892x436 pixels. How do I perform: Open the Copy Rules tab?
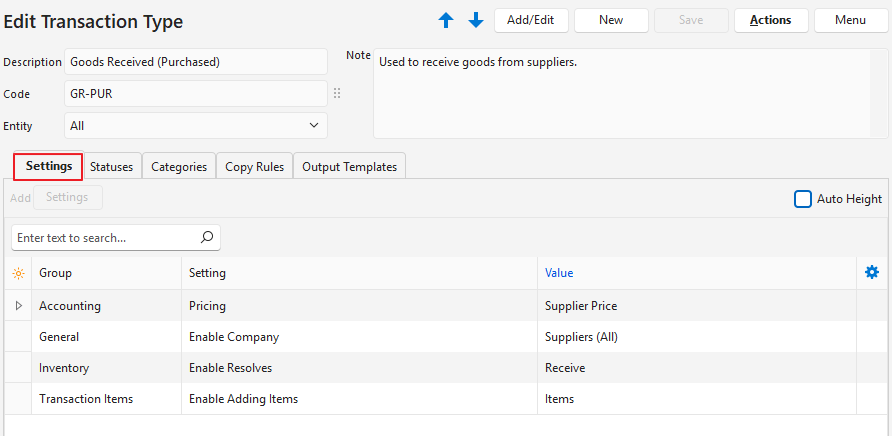point(254,167)
